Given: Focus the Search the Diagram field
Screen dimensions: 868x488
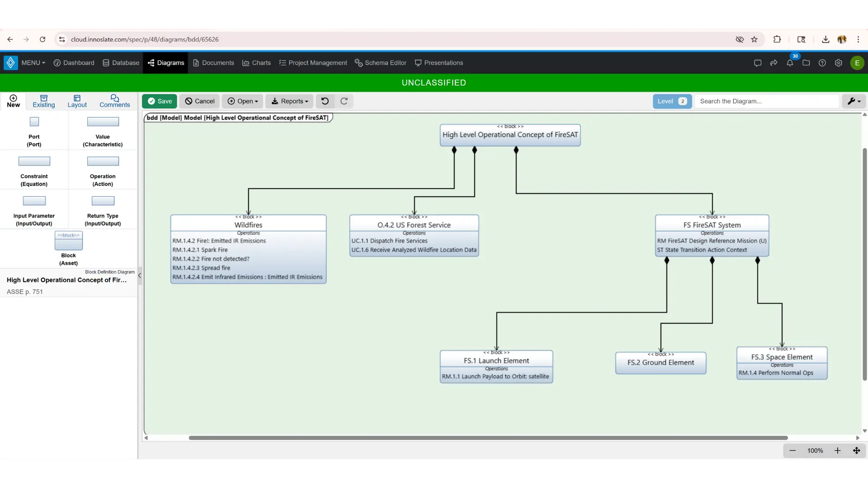Looking at the screenshot, I should [767, 101].
